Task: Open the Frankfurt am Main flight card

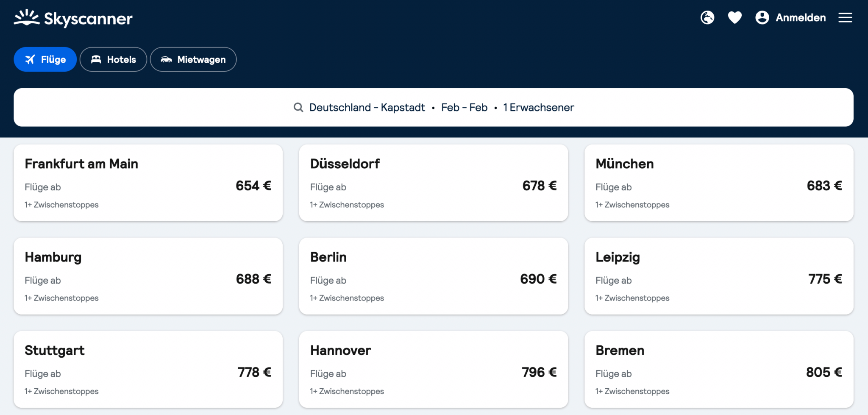Action: (x=148, y=183)
